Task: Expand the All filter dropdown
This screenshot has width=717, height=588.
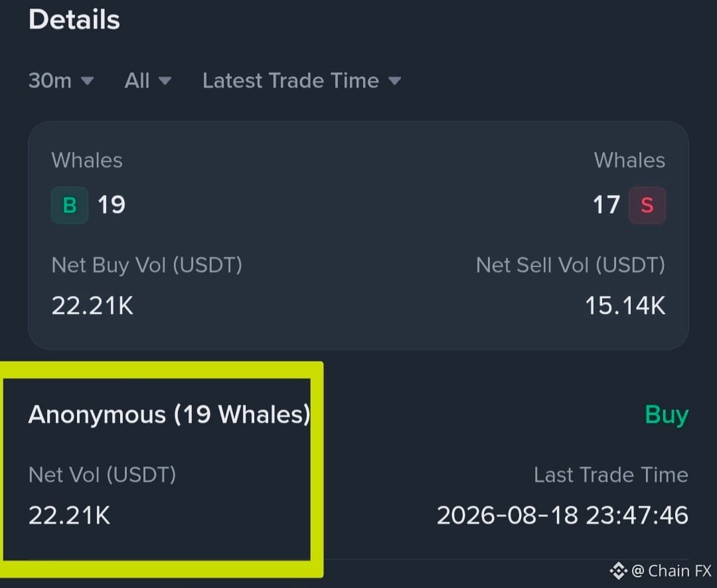Action: click(147, 81)
